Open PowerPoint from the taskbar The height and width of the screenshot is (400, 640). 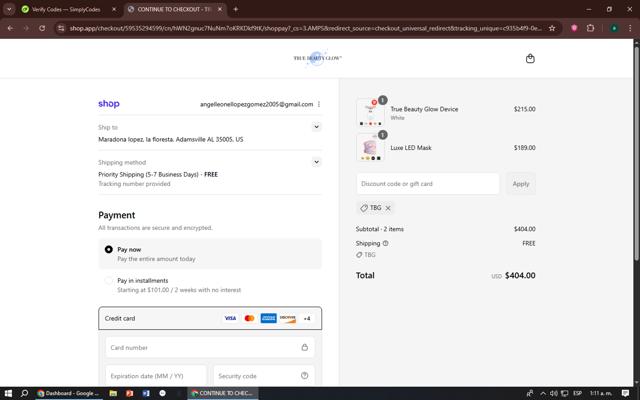tap(129, 393)
